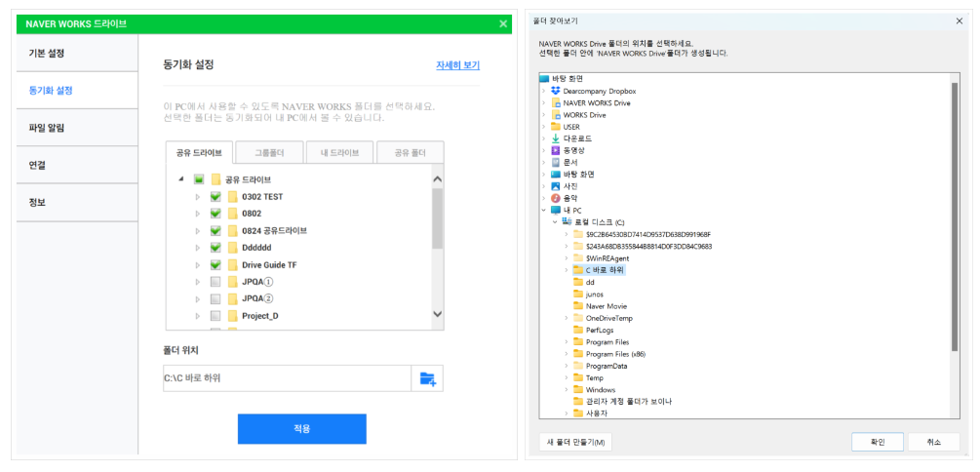
Task: Expand the OneDriveTemp folder node
Action: tap(567, 318)
